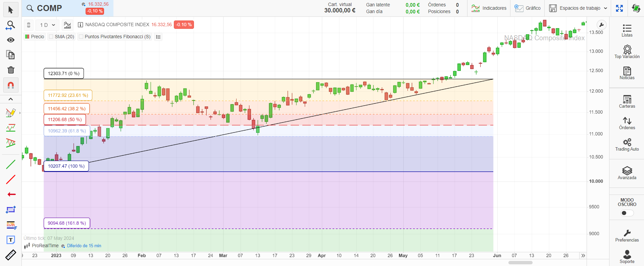The image size is (644, 266).
Task: Open chart settings wrench icon
Action: tap(601, 25)
